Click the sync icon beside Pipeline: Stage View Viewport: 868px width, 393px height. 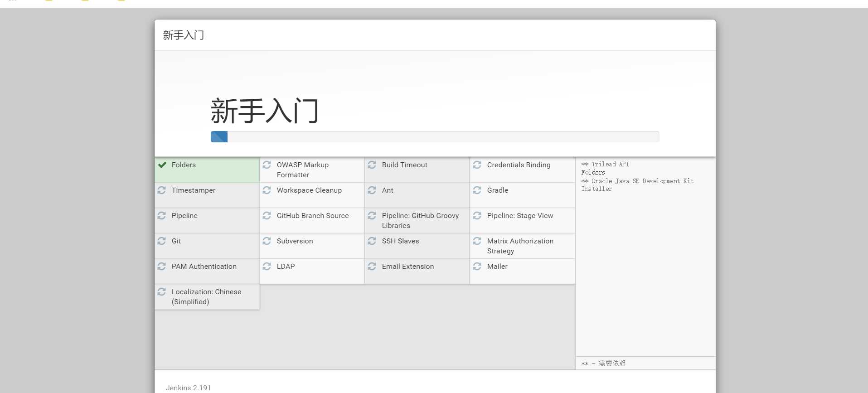tap(477, 216)
